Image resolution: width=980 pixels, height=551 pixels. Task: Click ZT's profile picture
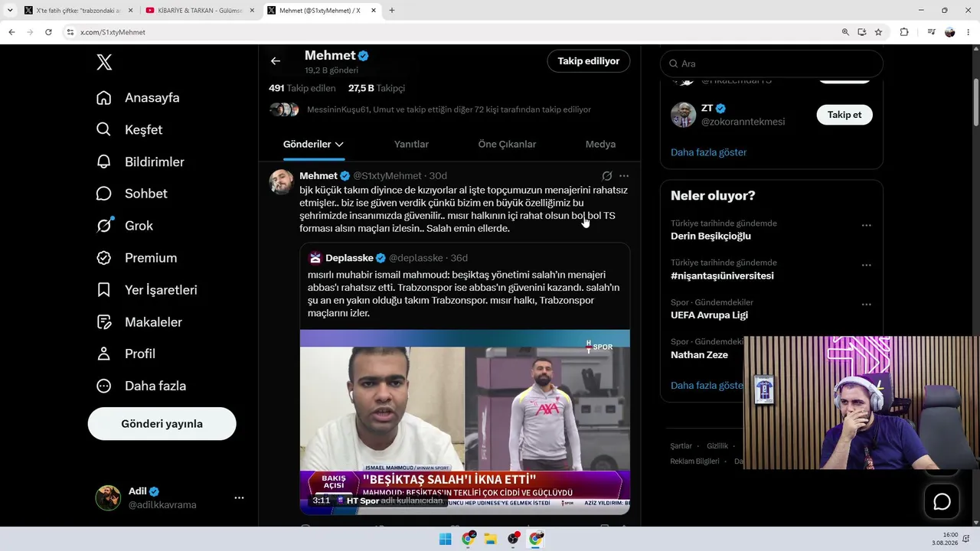(x=684, y=115)
